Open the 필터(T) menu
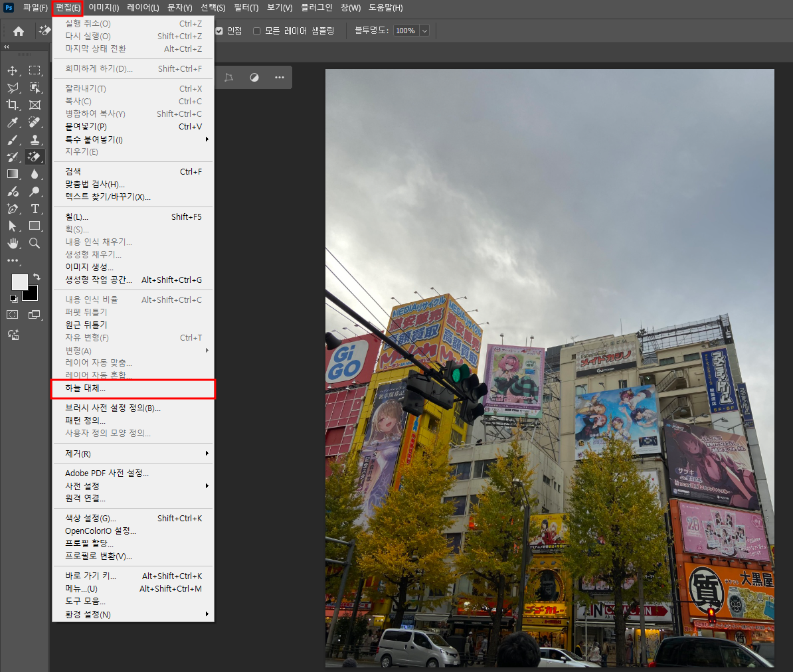Image resolution: width=793 pixels, height=672 pixels. coord(246,7)
